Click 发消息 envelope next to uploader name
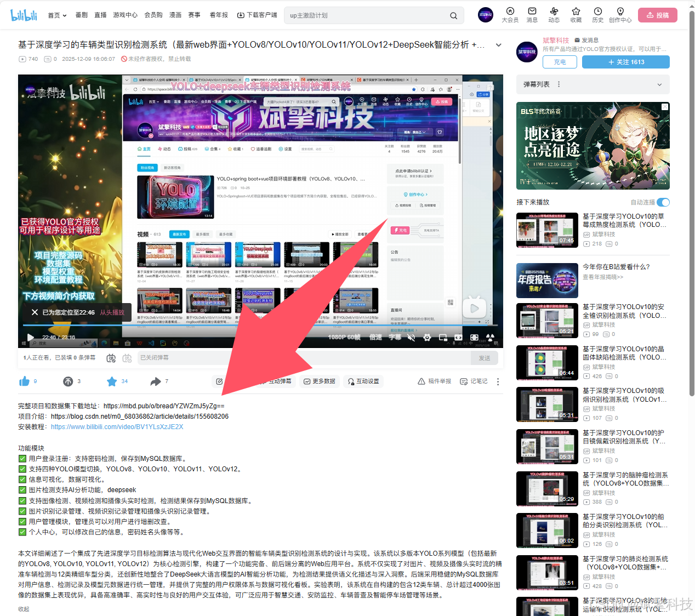Image resolution: width=695 pixels, height=616 pixels. pyautogui.click(x=586, y=40)
